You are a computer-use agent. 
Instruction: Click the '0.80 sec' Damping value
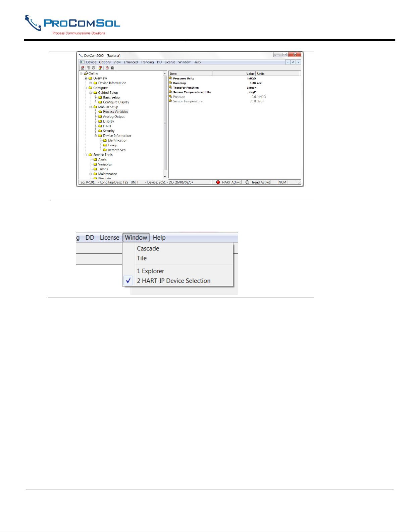click(256, 83)
